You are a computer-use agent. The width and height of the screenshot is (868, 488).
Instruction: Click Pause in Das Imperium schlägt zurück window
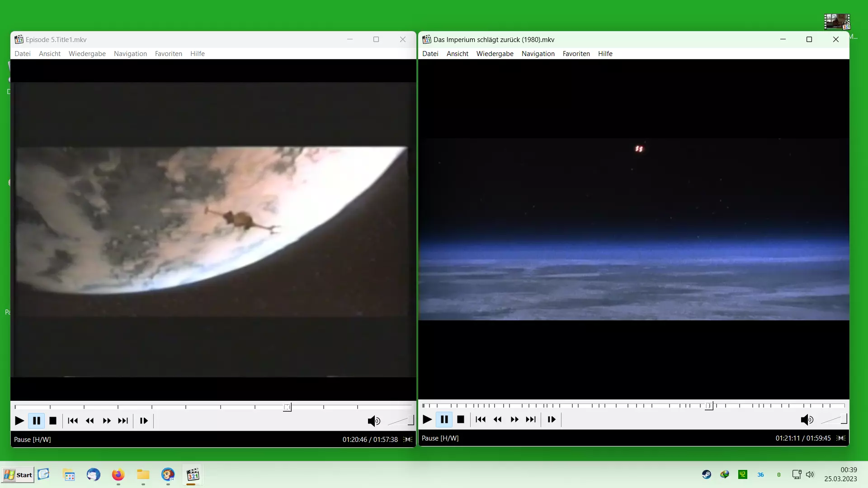point(444,419)
